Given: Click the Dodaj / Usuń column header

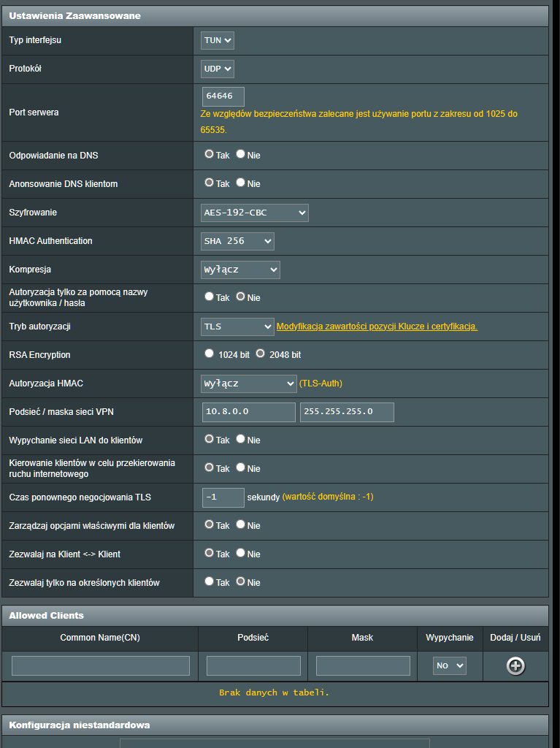Looking at the screenshot, I should point(515,638).
